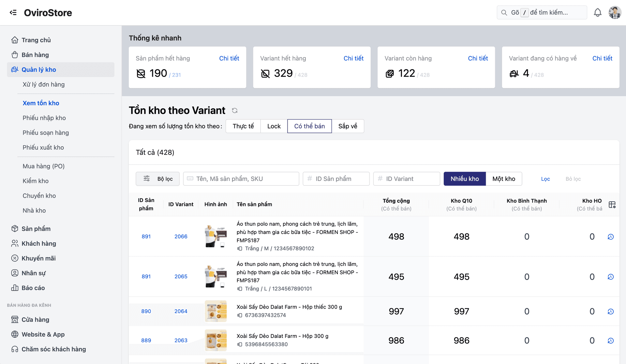Viewport: 626px width, 364px height.
Task: Switch to Nhiều kho view
Action: pyautogui.click(x=464, y=179)
